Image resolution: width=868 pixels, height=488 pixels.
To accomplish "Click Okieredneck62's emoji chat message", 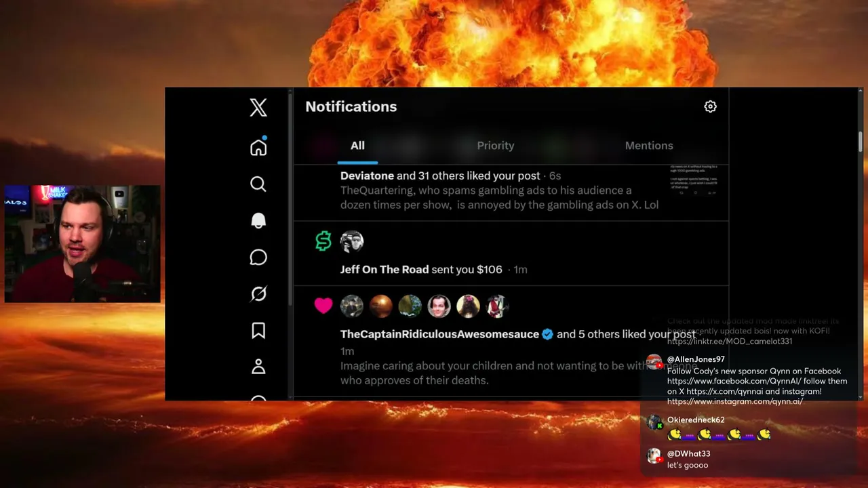I will pyautogui.click(x=719, y=434).
